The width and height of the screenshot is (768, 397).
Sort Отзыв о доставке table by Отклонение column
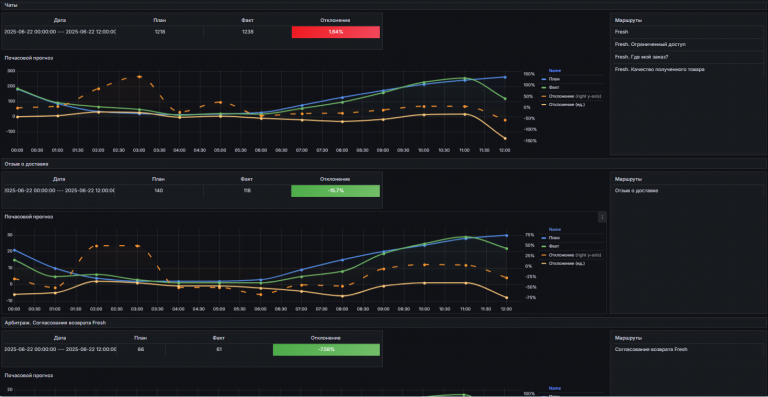click(x=335, y=179)
